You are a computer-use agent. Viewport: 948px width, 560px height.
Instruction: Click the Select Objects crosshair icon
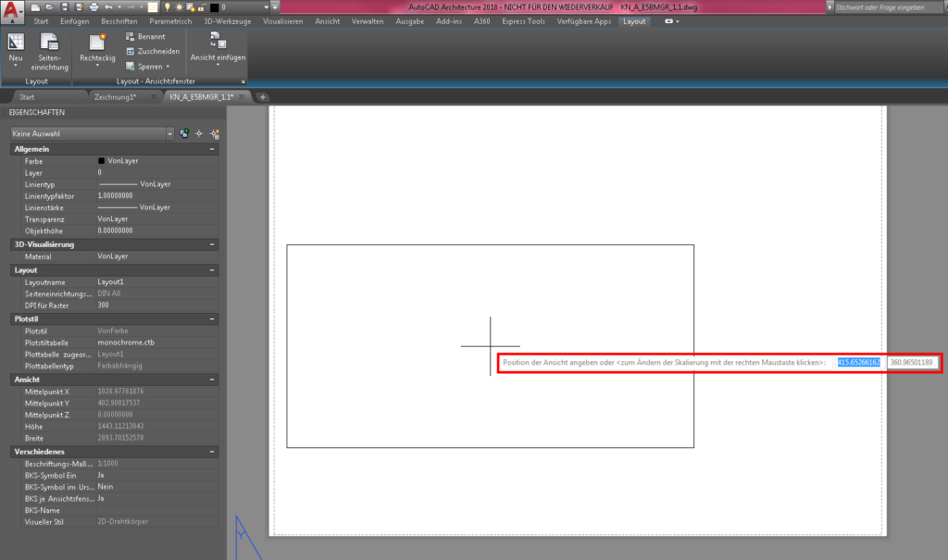click(199, 133)
